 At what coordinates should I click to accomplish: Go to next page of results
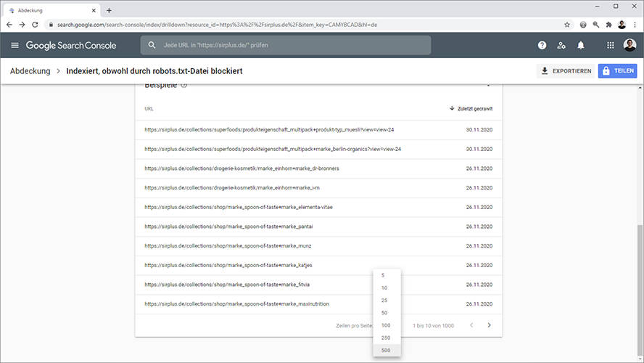[x=489, y=325]
